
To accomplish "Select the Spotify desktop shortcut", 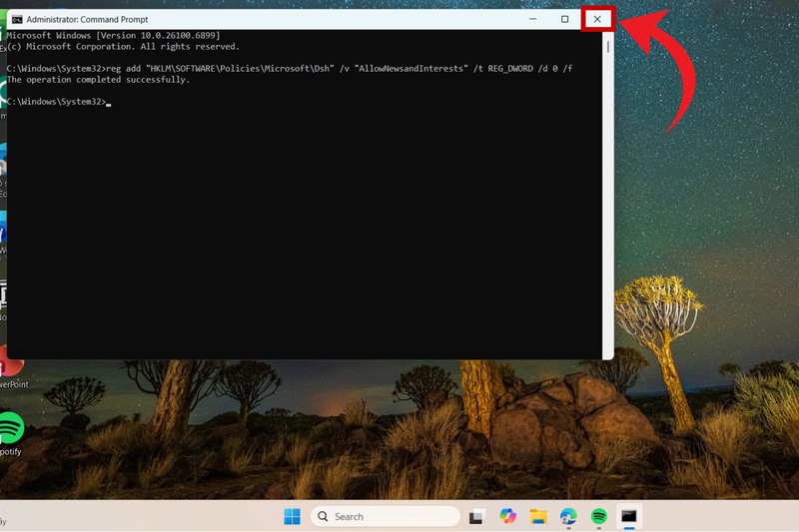I will [11, 434].
